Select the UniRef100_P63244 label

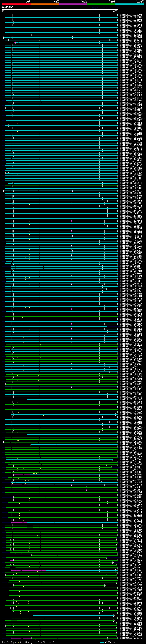tap(131, 80)
